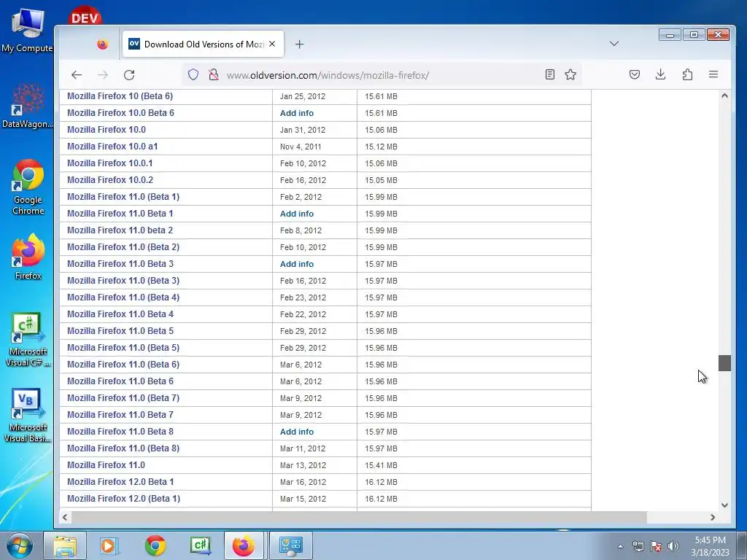747x560 pixels.
Task: Click Add info for Firefox 11.0 Beta 3
Action: pyautogui.click(x=297, y=264)
